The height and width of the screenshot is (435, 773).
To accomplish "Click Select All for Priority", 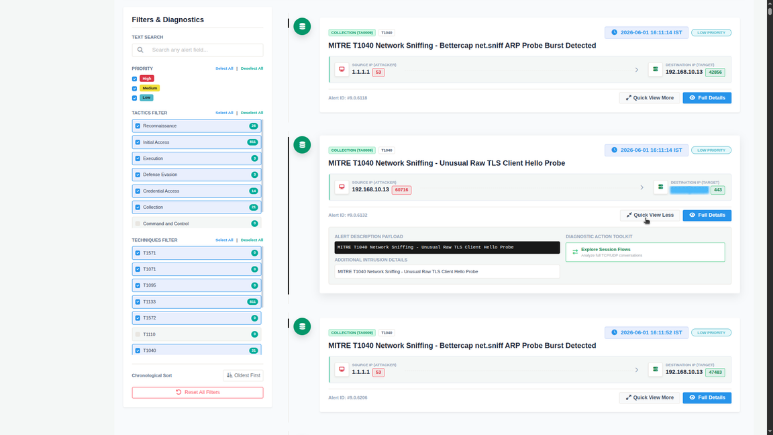I will tap(224, 69).
